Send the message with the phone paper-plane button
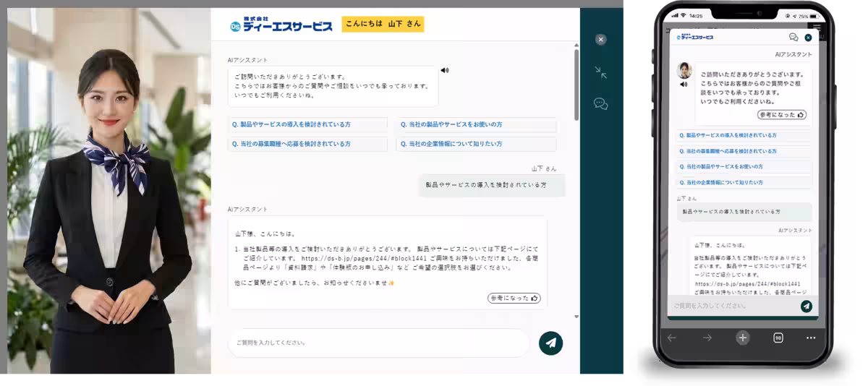 click(807, 306)
